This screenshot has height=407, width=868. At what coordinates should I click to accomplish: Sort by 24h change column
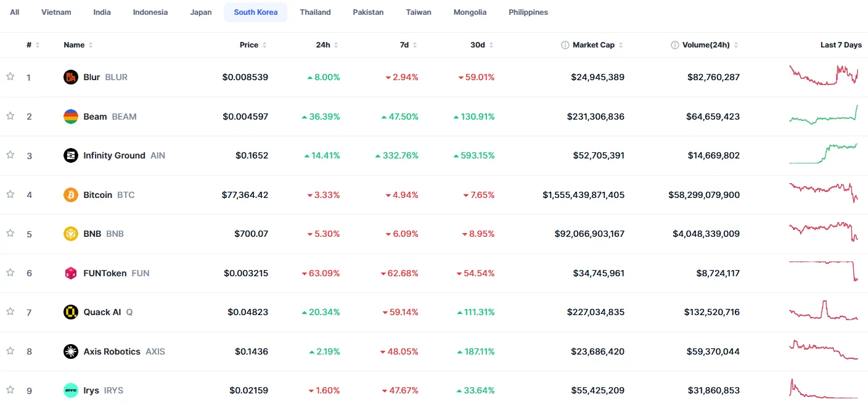327,45
